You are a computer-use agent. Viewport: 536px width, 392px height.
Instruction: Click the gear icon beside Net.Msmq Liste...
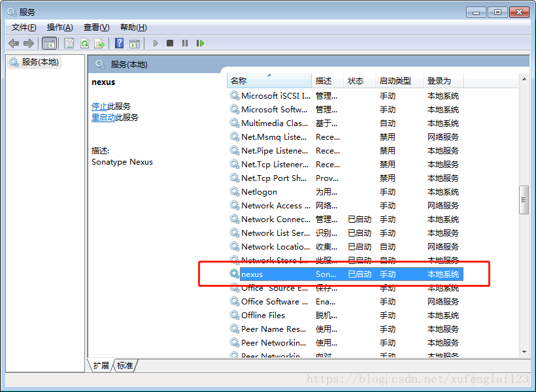tap(234, 137)
